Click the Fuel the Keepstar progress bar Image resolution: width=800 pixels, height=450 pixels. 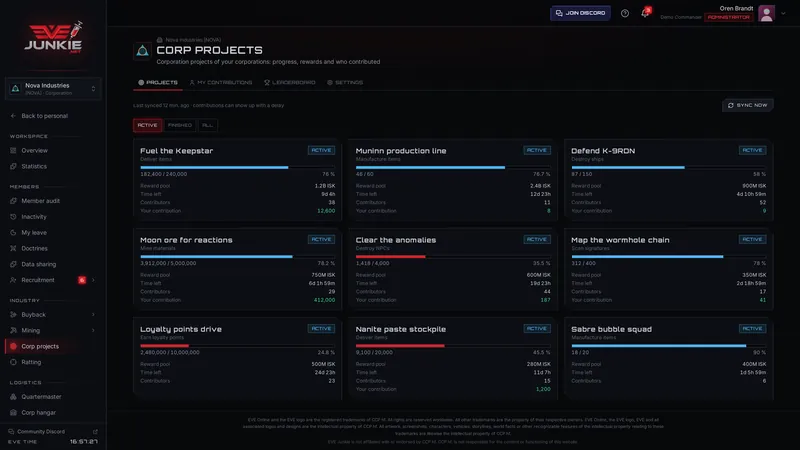tap(237, 167)
